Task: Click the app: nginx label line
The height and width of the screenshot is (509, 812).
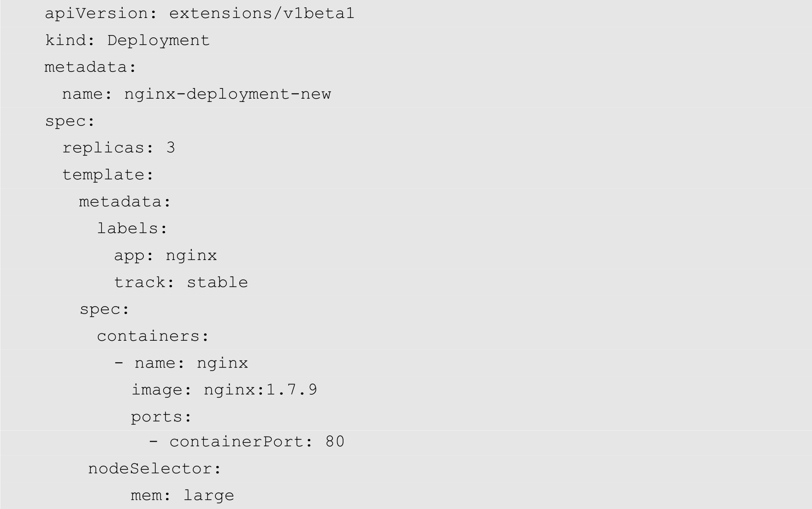Action: (x=165, y=255)
